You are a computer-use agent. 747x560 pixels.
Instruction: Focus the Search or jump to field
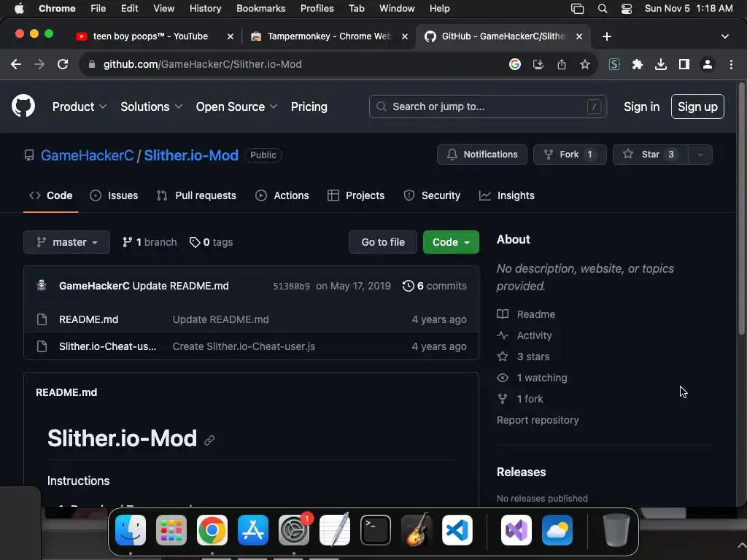pos(488,106)
